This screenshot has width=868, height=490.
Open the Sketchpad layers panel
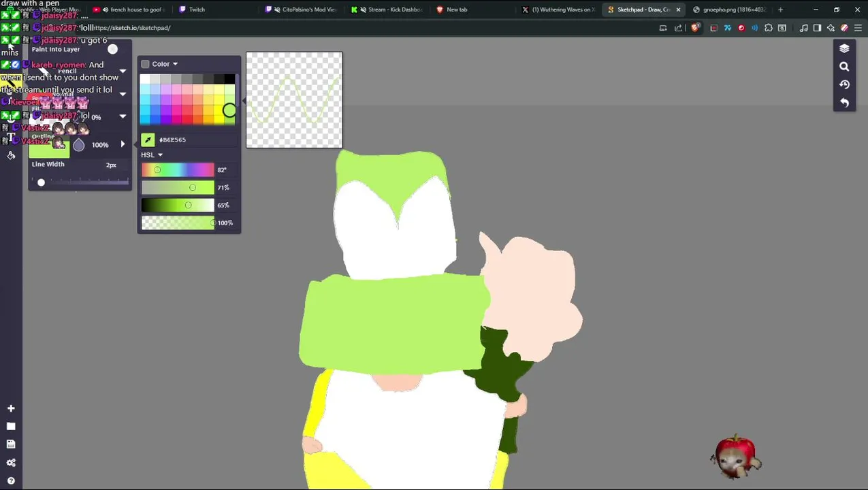[x=844, y=49]
